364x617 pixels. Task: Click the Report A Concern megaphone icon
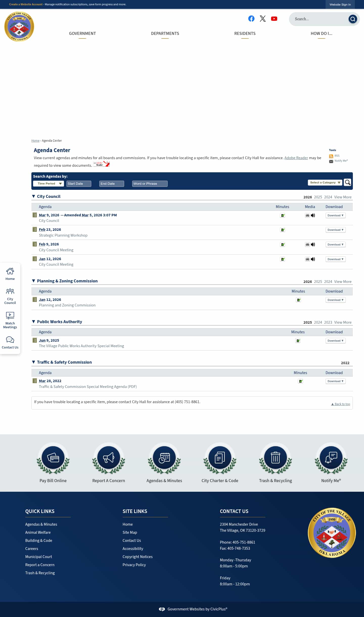[109, 458]
